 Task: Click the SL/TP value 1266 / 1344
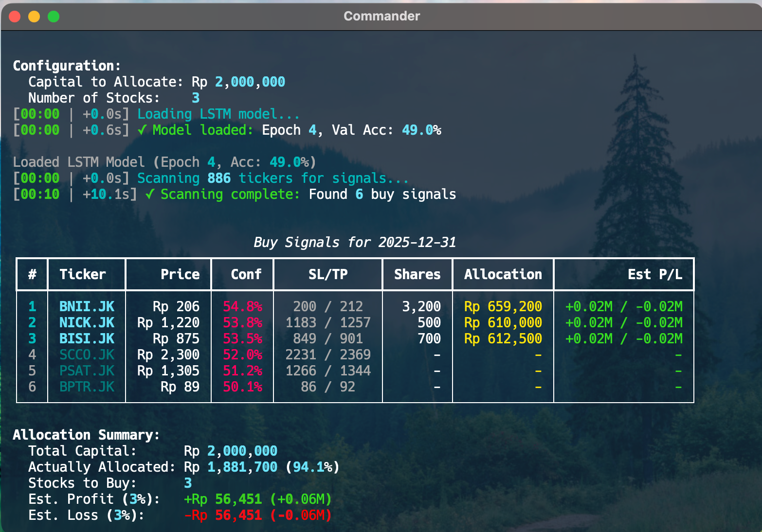tap(328, 371)
